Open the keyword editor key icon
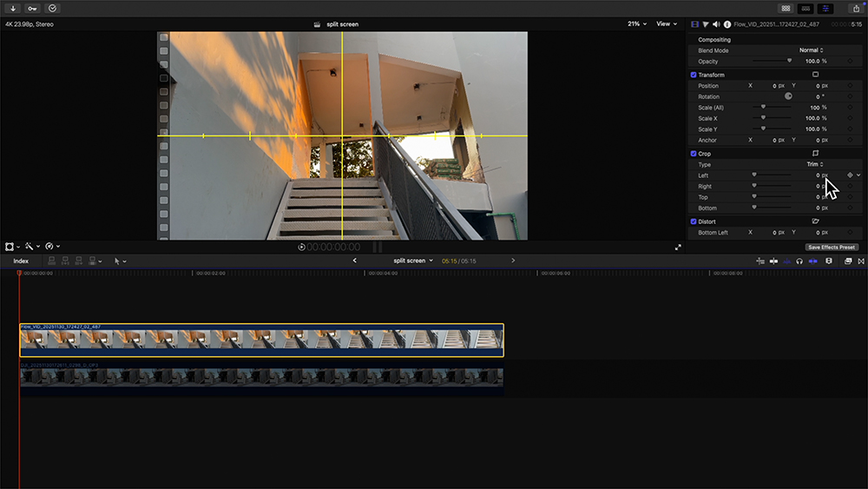This screenshot has height=489, width=868. (32, 8)
